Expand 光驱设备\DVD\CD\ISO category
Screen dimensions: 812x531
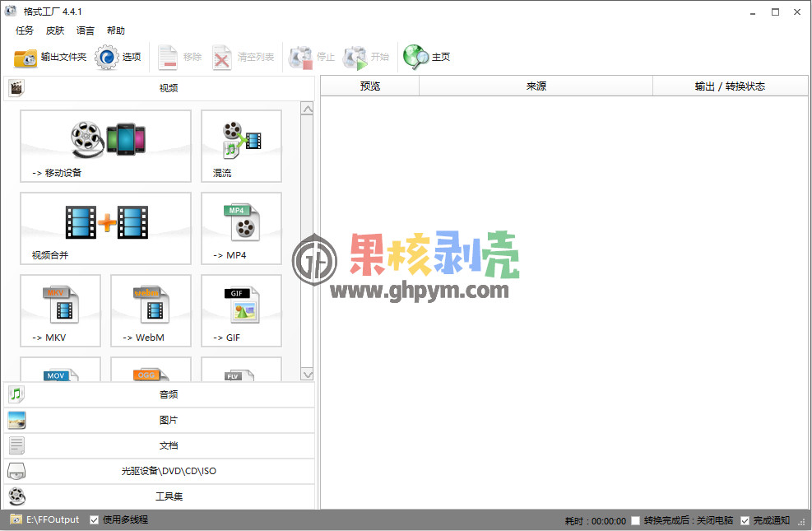point(159,471)
